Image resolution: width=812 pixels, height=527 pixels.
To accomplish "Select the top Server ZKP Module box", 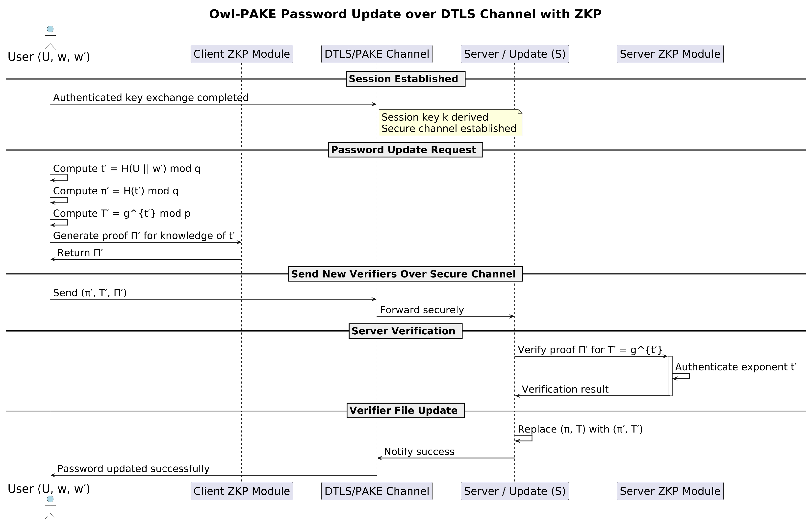I will pyautogui.click(x=670, y=54).
